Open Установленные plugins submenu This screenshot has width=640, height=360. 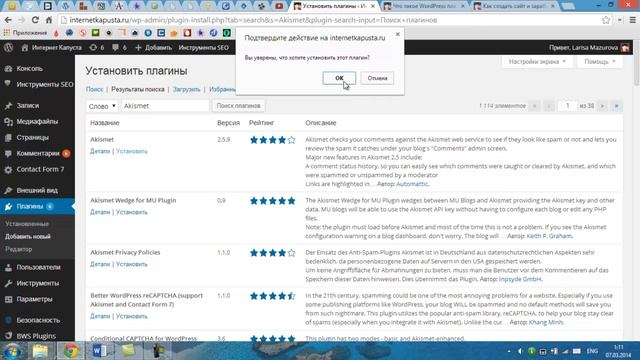(27, 224)
